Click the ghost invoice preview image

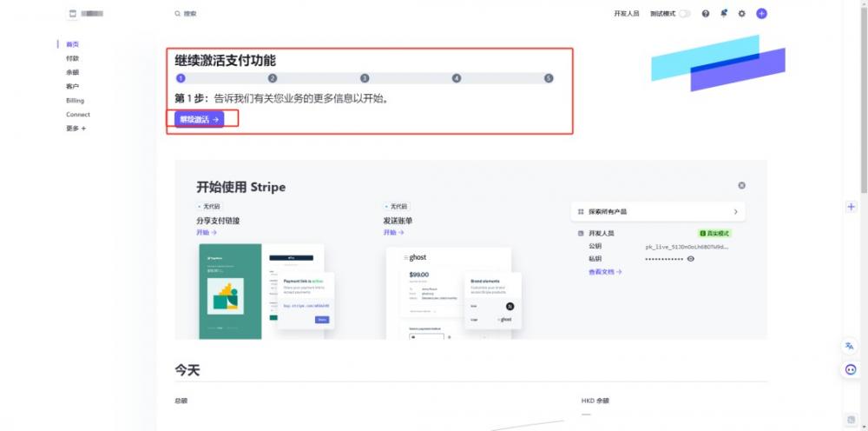(453, 293)
